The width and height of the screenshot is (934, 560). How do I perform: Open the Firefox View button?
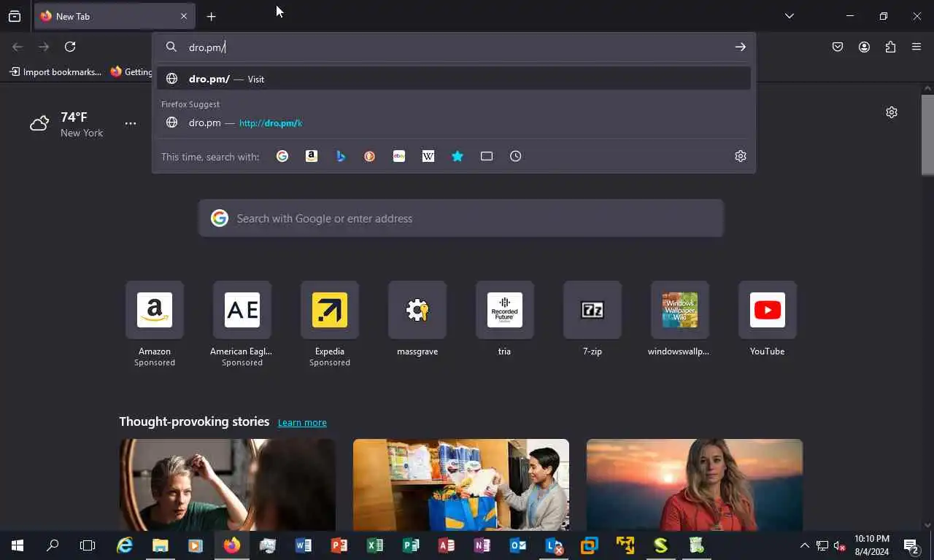[15, 16]
